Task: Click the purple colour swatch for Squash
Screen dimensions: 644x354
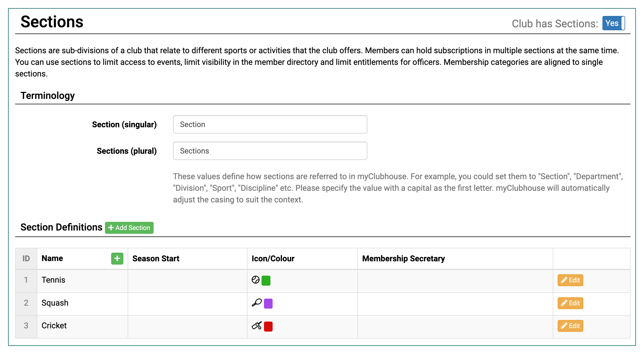Action: coord(268,303)
